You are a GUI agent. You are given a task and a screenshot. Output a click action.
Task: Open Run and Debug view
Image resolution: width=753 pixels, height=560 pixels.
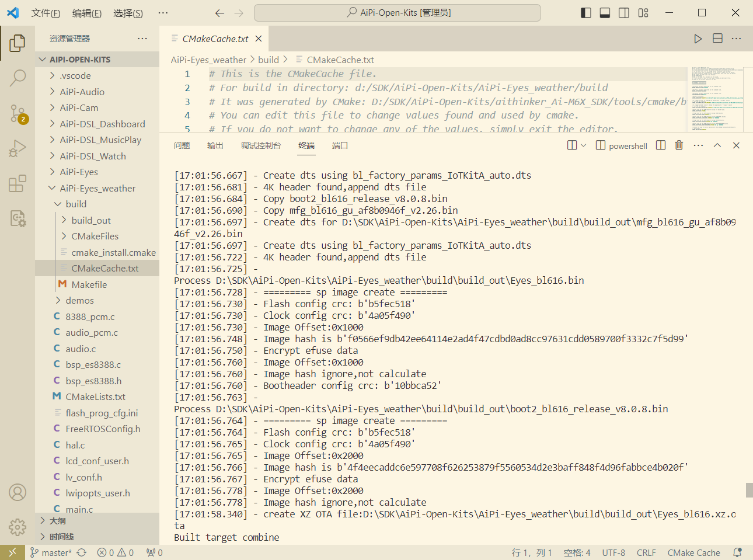coord(18,148)
